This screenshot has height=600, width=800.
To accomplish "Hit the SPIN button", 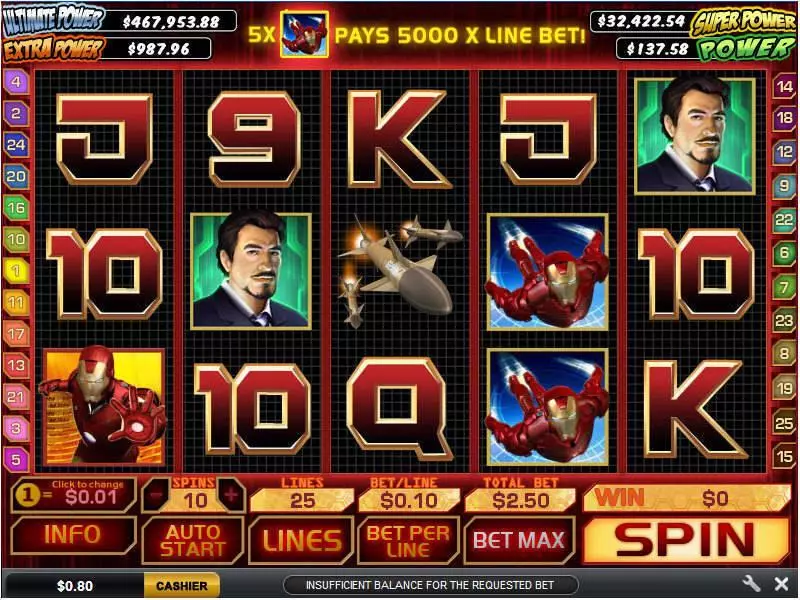I will click(686, 540).
